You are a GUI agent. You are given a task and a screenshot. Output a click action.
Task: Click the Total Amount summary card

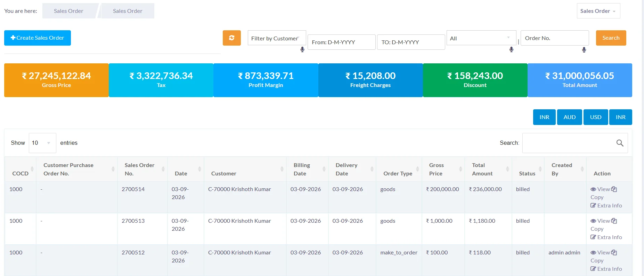580,80
